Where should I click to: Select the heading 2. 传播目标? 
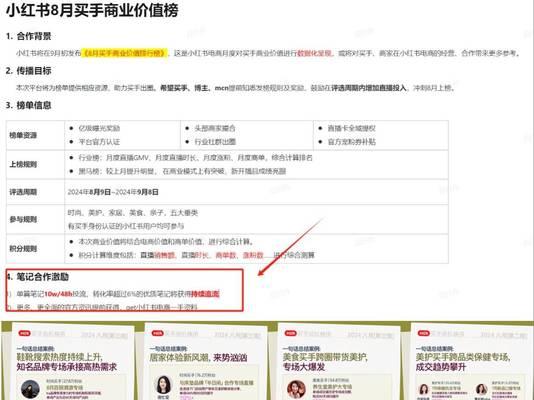[x=29, y=71]
